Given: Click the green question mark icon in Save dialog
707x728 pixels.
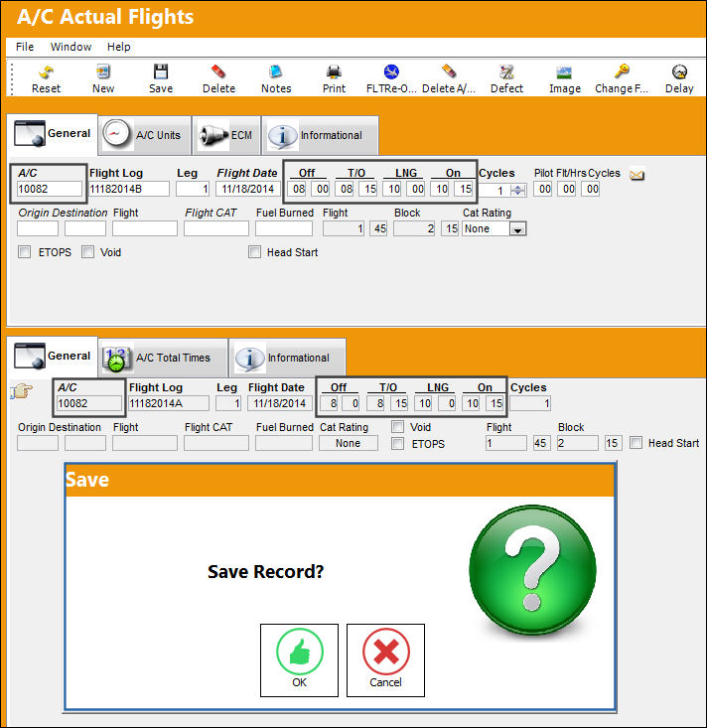Looking at the screenshot, I should point(532,570).
